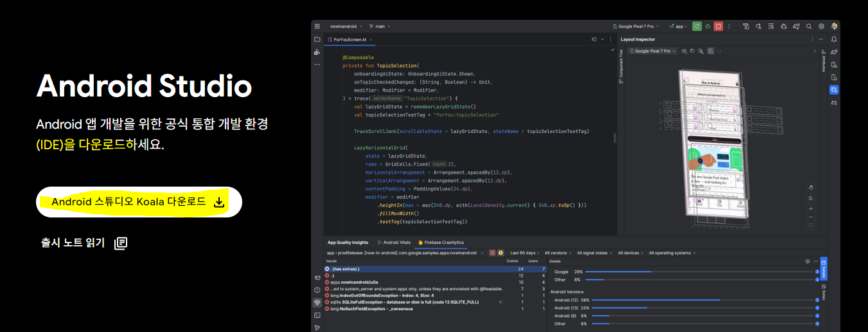Screen dimensions: 868x332
Task: Open Running Devices icon on right sidebar
Action: click(834, 77)
